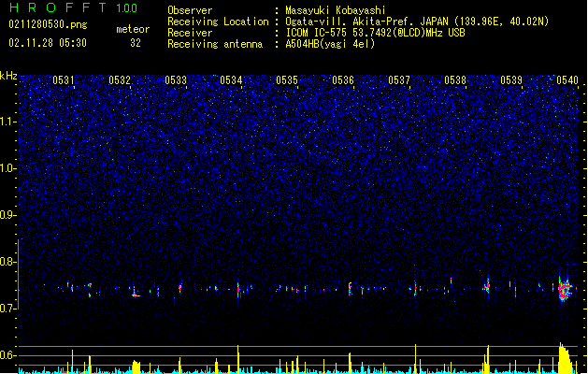
Task: Click the 0532 time marker
Action: click(120, 80)
